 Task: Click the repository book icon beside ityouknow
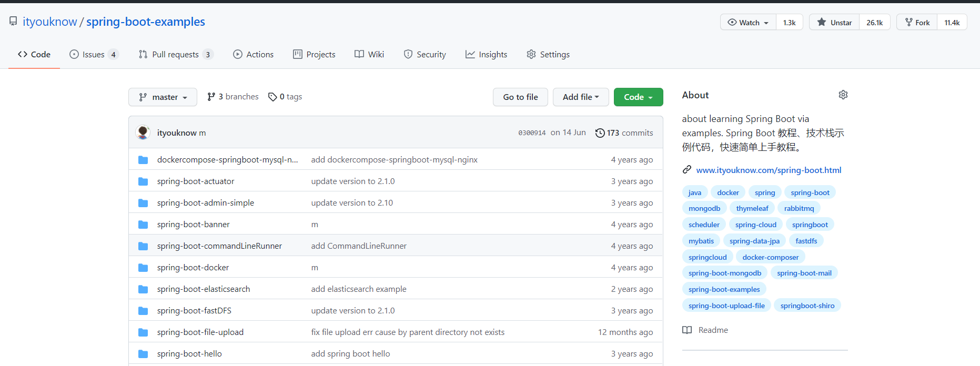[13, 22]
